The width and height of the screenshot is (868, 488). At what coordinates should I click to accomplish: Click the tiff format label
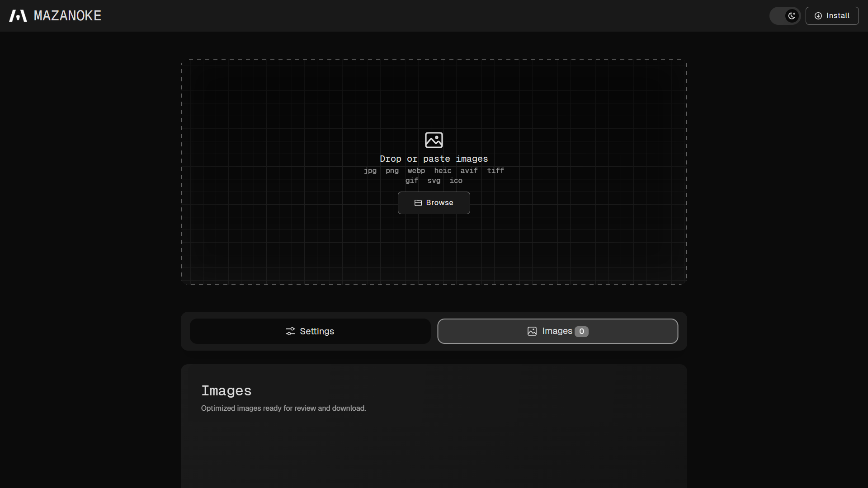495,171
